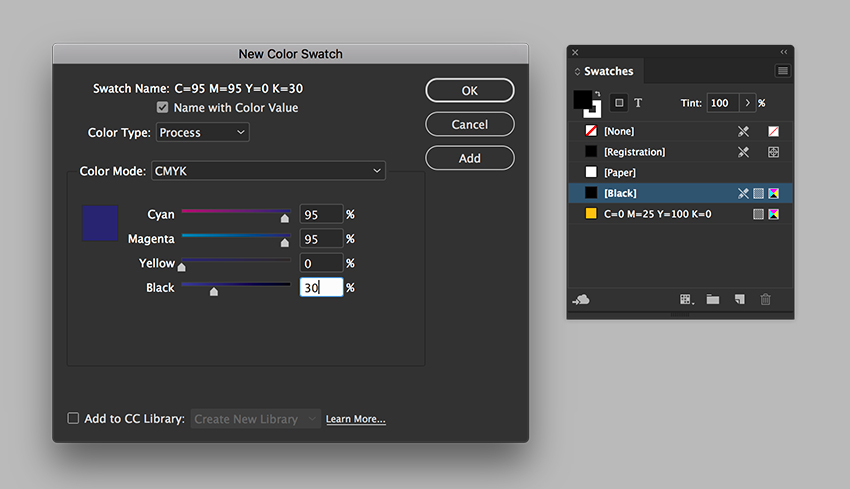Select the [Black] swatch

680,193
